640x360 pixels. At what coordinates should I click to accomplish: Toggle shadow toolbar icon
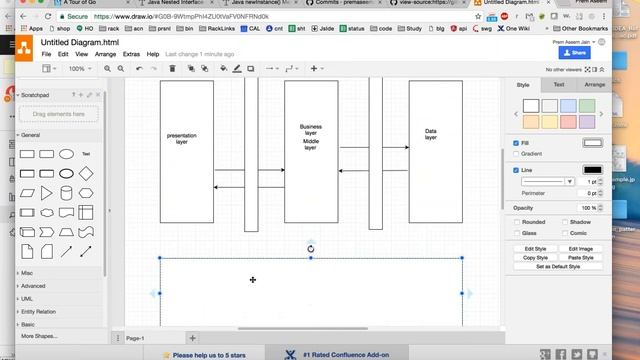(251, 69)
